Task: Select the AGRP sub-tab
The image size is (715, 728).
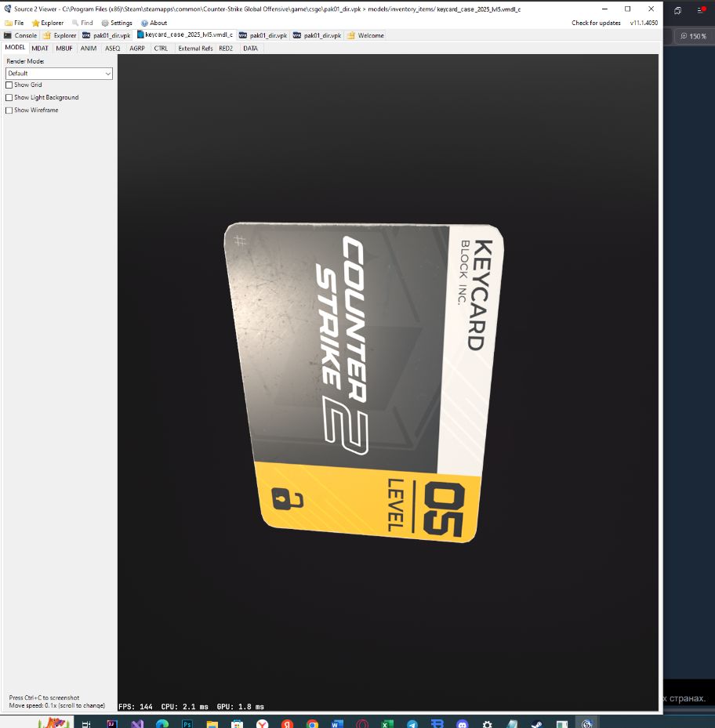Action: [137, 49]
